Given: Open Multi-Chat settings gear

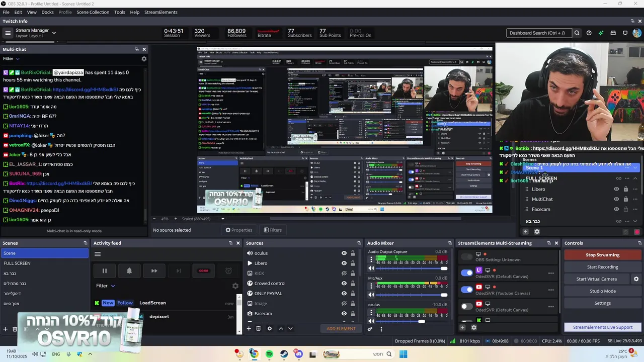Looking at the screenshot, I should click(144, 59).
